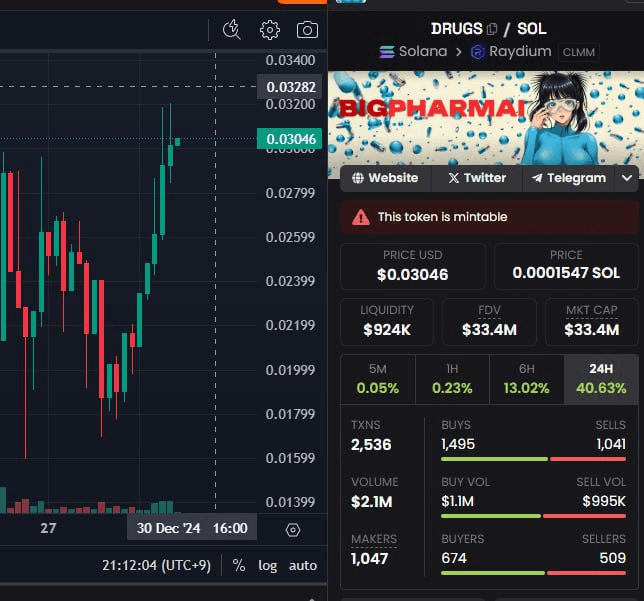Viewport: 644px width, 601px height.
Task: Click the crosshair price 0.03282 label
Action: pos(290,87)
